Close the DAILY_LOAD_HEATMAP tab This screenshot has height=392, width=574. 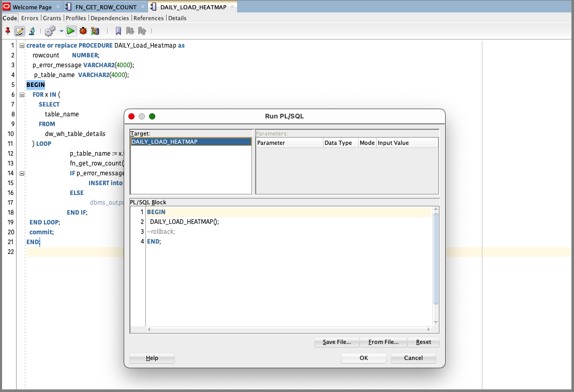232,7
